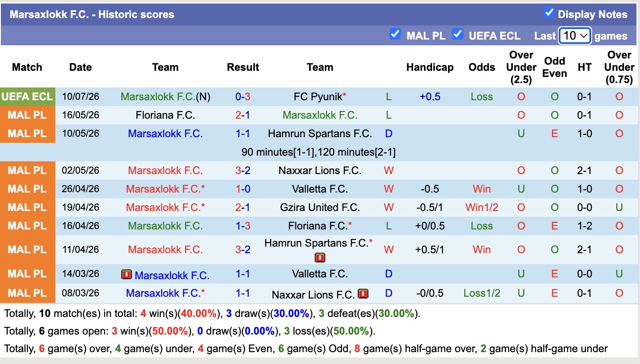640x364 pixels.
Task: Click the Over Under (2.5) column header
Action: pyautogui.click(x=521, y=67)
